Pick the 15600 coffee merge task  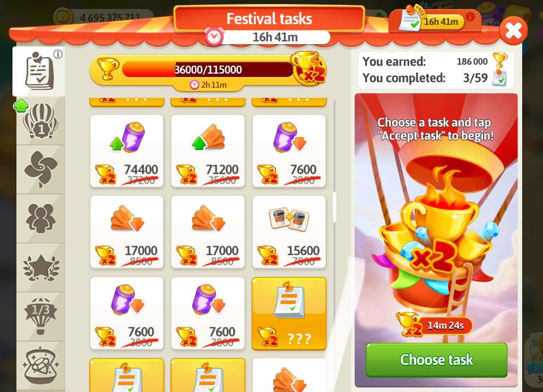pos(289,232)
